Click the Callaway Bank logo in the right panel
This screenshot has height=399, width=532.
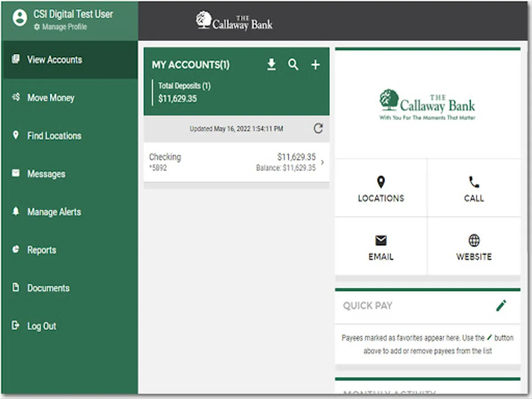pos(427,105)
